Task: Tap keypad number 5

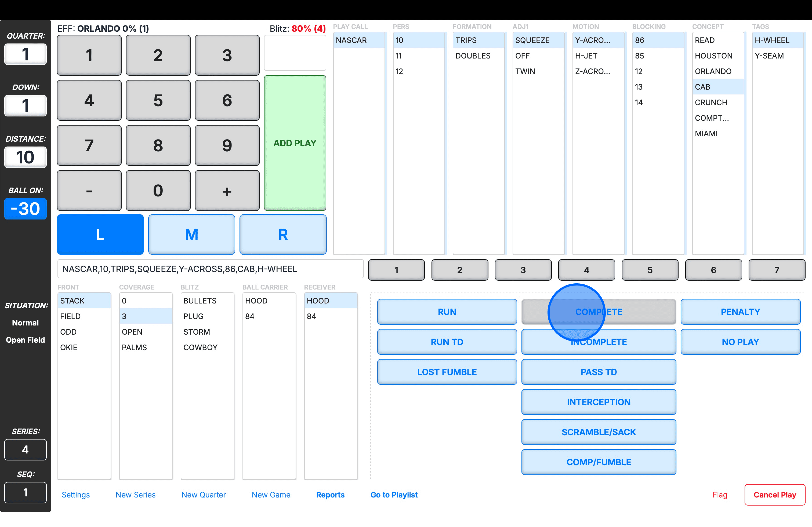Action: coord(158,100)
